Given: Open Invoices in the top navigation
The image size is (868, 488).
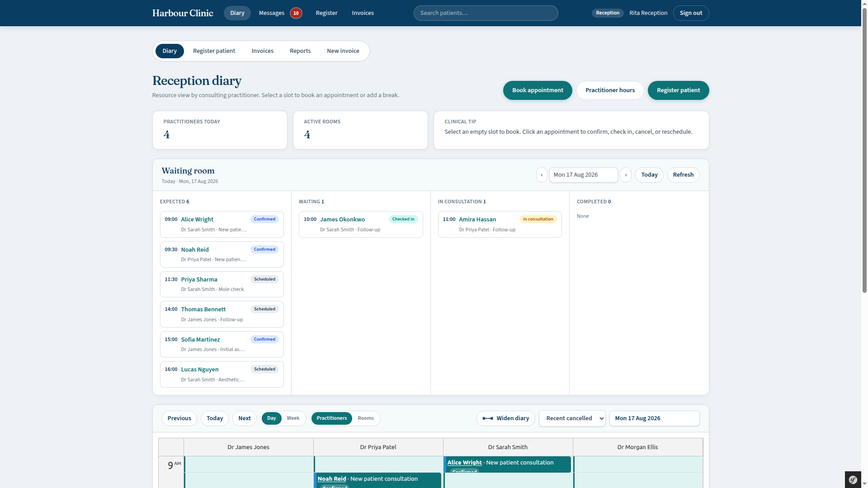Looking at the screenshot, I should coord(363,13).
